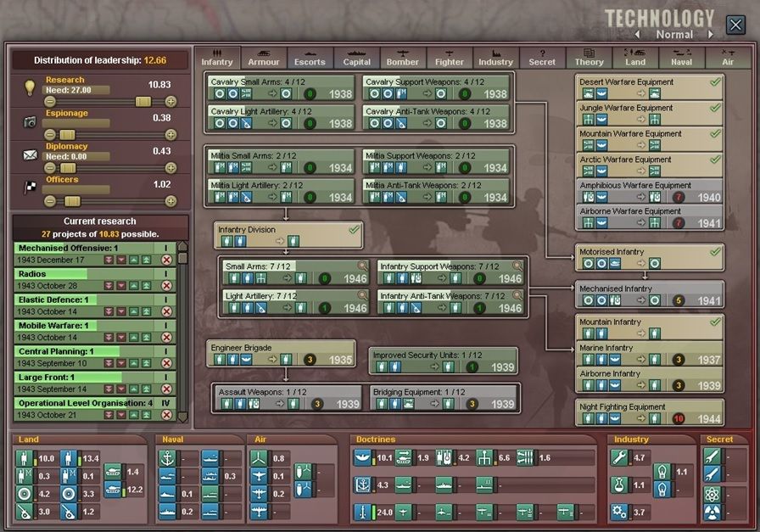The width and height of the screenshot is (760, 532).
Task: Click the atom icon in Secret panel
Action: click(x=712, y=494)
